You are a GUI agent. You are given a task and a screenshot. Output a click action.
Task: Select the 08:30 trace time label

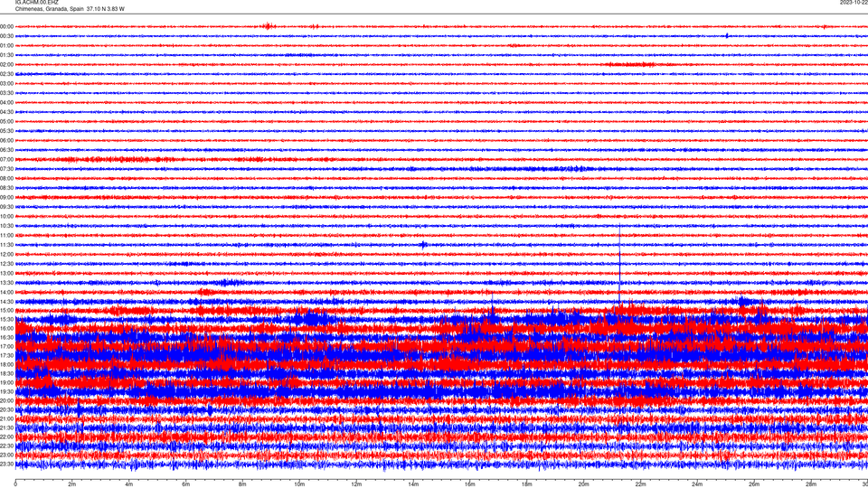click(6, 188)
